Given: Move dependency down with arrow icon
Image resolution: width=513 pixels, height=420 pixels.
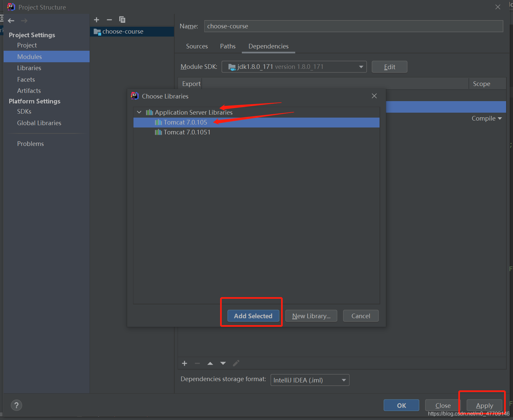Looking at the screenshot, I should [223, 363].
